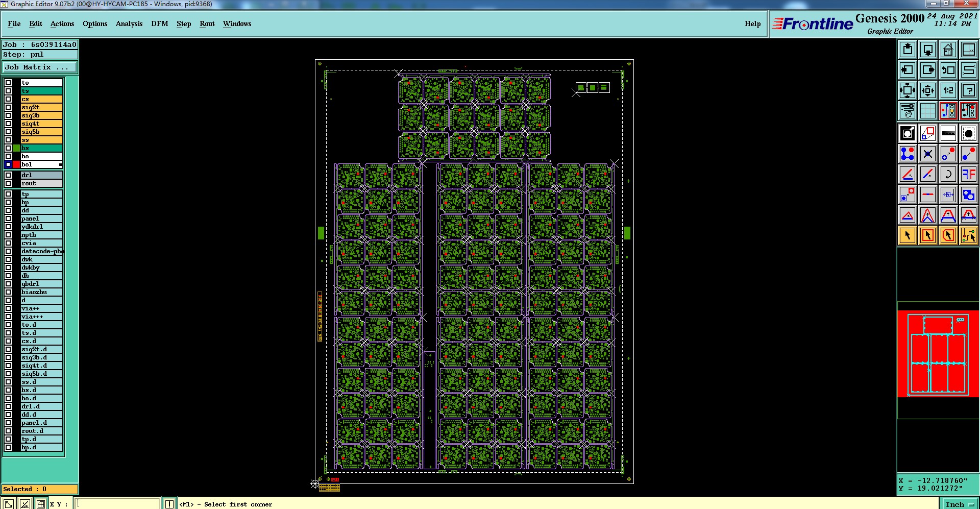This screenshot has height=509, width=980.
Task: Select the sig5b layer name
Action: pyautogui.click(x=41, y=132)
